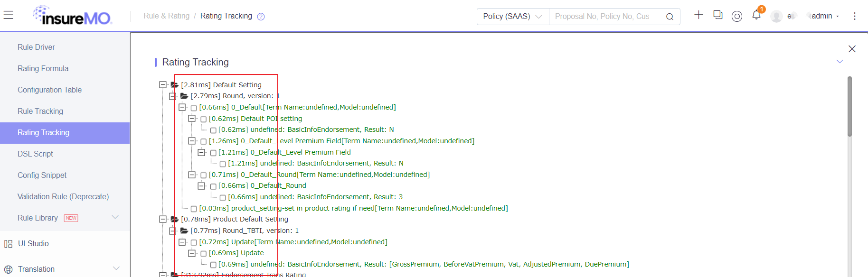This screenshot has height=277, width=868.
Task: Check the 0_Default[Term Name:undefined] 0.66ms checkbox
Action: [194, 108]
